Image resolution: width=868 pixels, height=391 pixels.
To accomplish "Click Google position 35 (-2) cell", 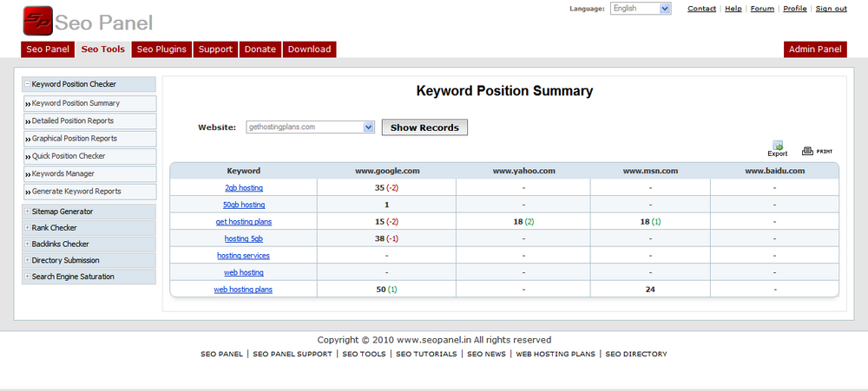I will (x=386, y=187).
